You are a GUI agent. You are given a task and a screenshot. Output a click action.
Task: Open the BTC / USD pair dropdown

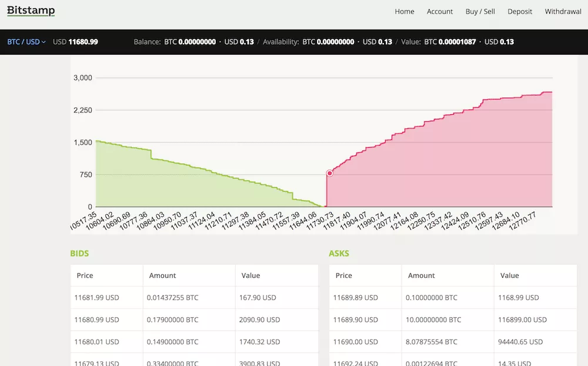click(x=26, y=42)
